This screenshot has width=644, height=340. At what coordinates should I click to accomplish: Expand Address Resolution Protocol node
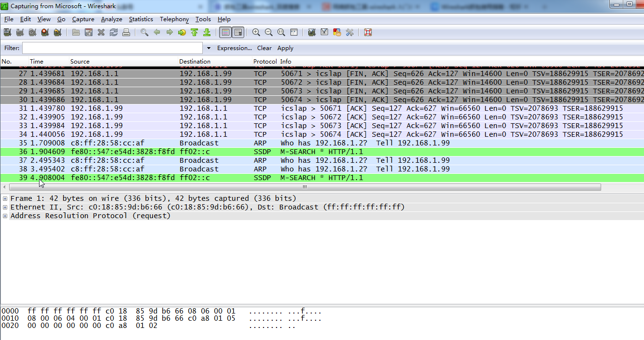tap(5, 216)
